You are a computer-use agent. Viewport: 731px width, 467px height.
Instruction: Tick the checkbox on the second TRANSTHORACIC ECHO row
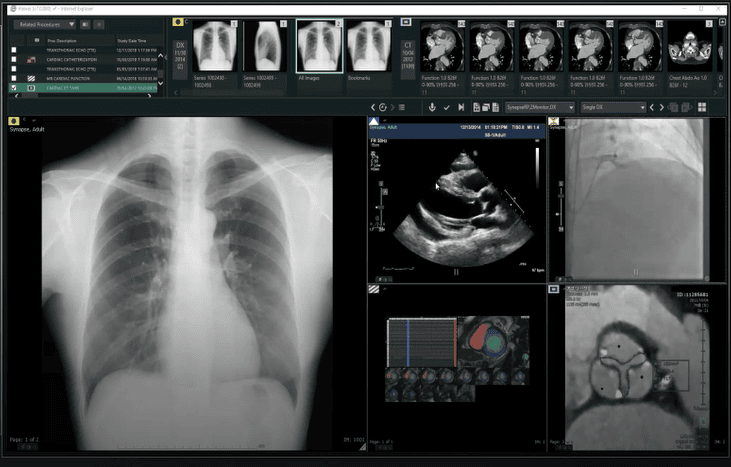point(14,69)
